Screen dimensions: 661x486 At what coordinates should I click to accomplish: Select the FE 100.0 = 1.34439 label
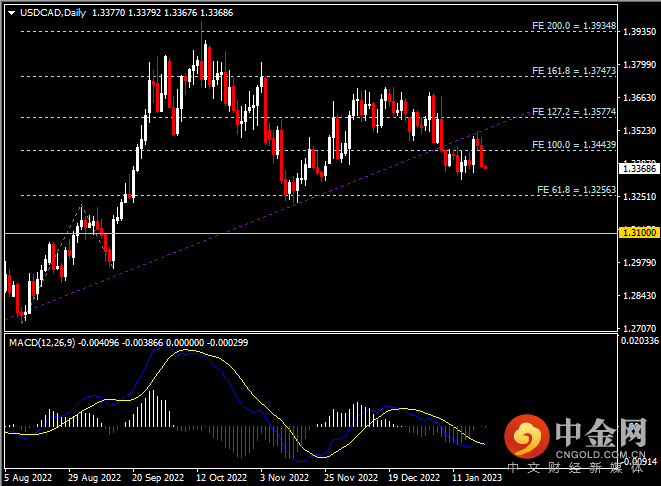pyautogui.click(x=574, y=145)
